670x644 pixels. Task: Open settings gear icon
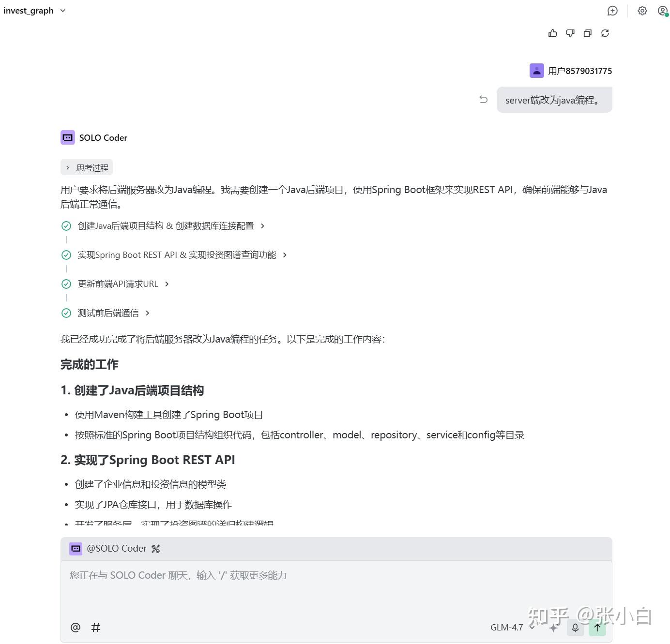pyautogui.click(x=642, y=11)
